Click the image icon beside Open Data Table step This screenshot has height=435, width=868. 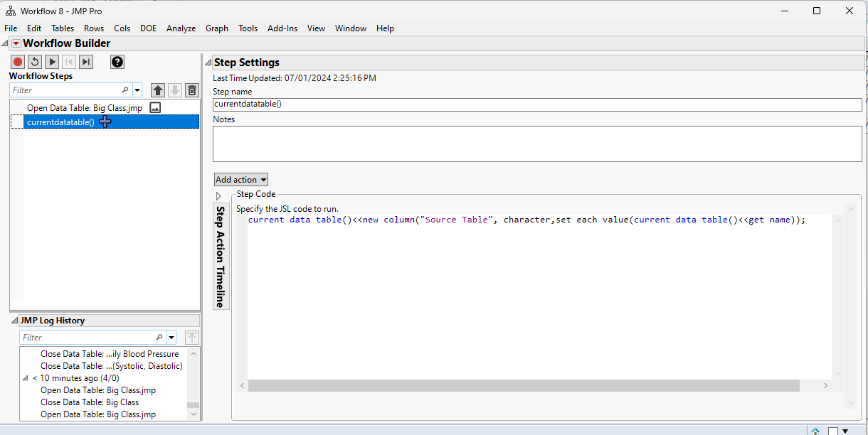point(155,108)
